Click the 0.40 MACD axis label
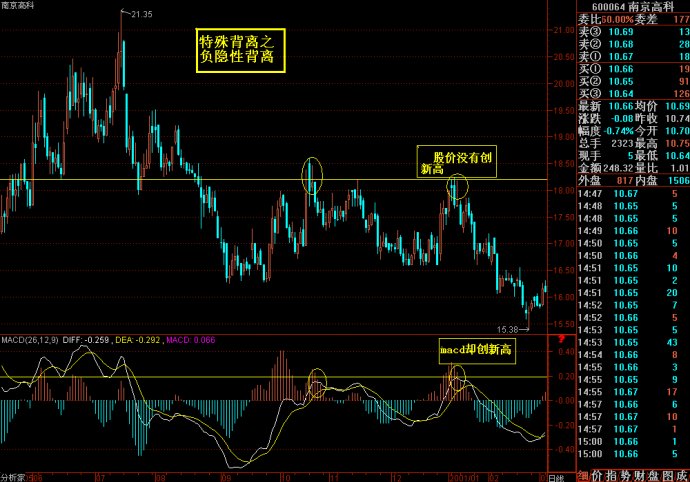690x482 pixels. (566, 352)
